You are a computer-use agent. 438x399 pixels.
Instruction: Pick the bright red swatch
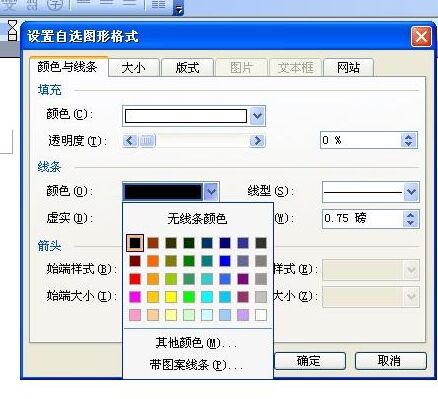tap(135, 279)
